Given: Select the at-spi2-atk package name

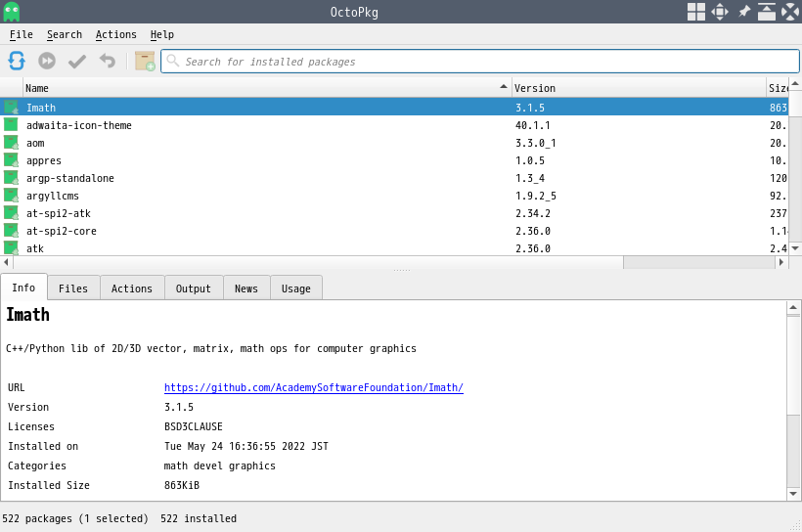Looking at the screenshot, I should click(59, 213).
